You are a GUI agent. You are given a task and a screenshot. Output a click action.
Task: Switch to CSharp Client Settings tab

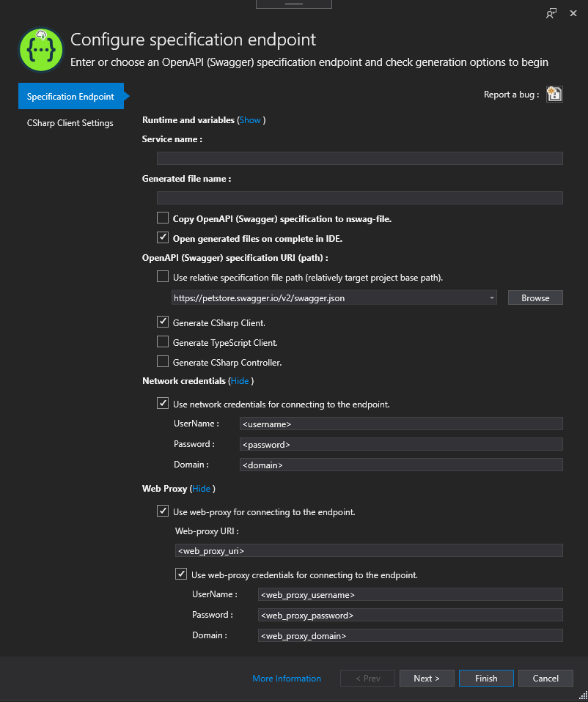[x=70, y=123]
